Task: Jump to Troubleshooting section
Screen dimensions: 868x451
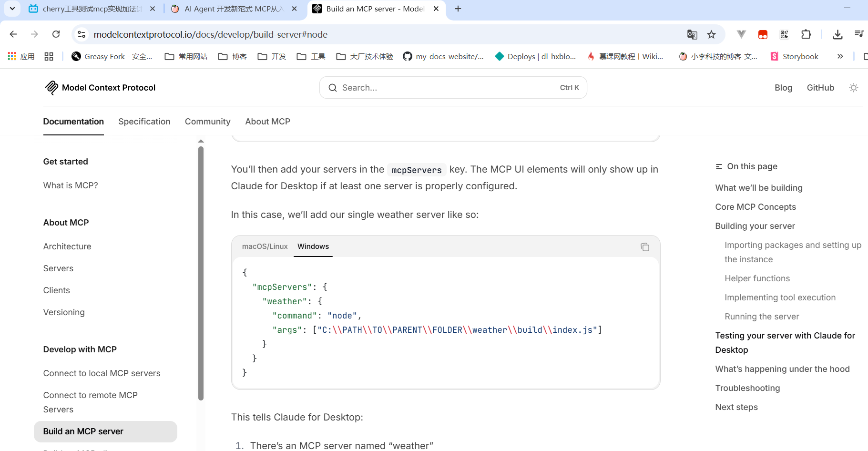Action: pyautogui.click(x=747, y=388)
